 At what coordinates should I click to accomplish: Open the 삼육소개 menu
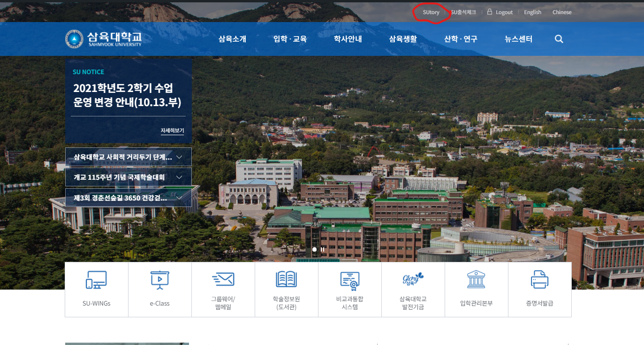coord(232,39)
